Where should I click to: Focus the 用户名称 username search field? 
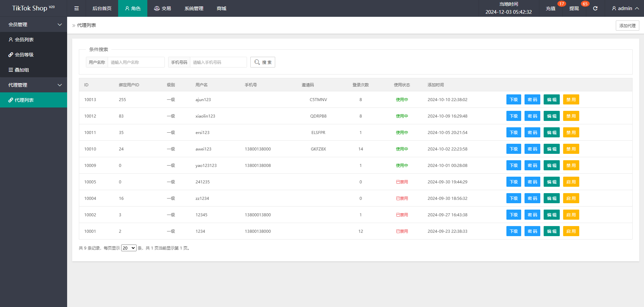pyautogui.click(x=136, y=62)
